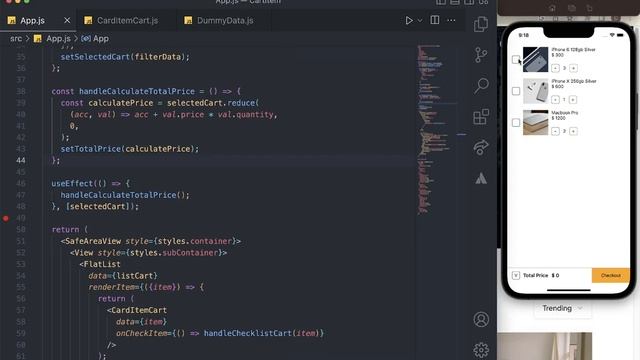Decrease quantity of Macbook Pro

pos(555,131)
